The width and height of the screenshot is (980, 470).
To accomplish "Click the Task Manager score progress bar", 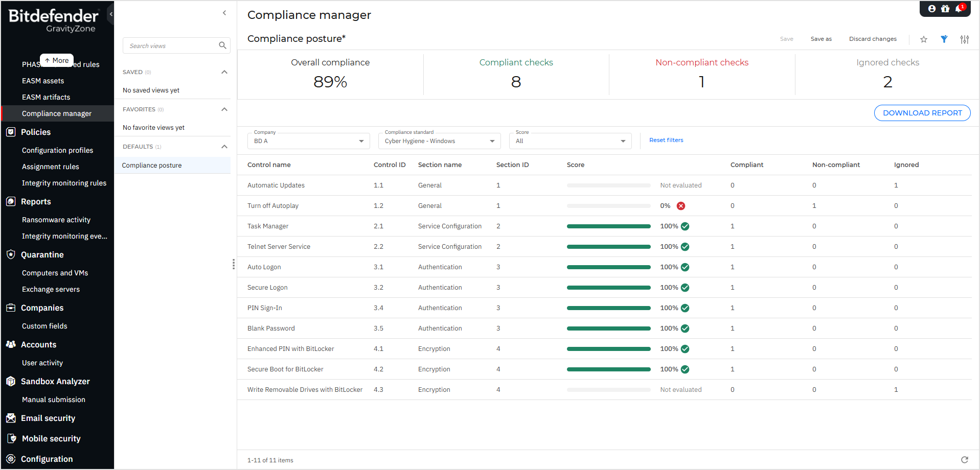I will pyautogui.click(x=608, y=226).
